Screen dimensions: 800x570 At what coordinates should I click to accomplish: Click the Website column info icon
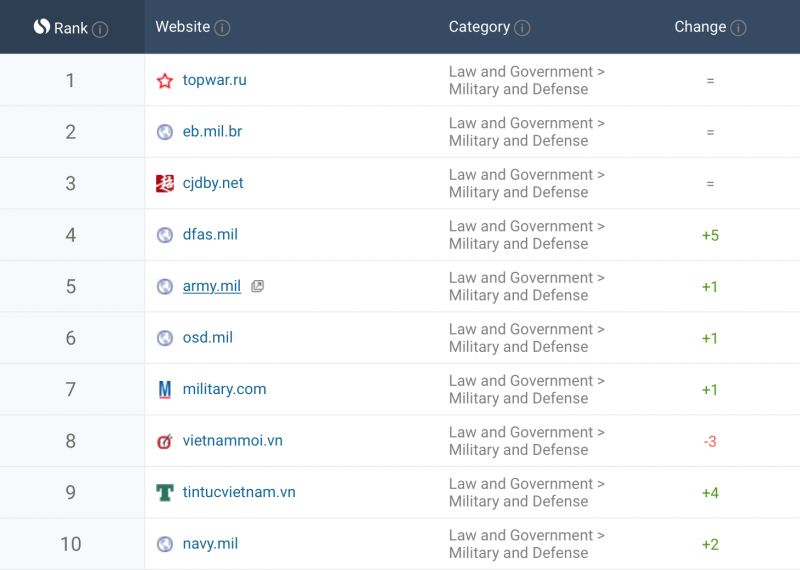(222, 28)
